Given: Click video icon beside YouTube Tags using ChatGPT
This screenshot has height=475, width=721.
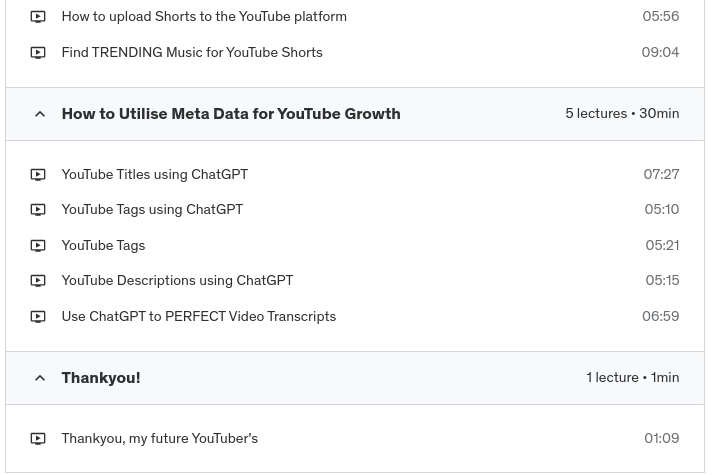Looking at the screenshot, I should [38, 210].
